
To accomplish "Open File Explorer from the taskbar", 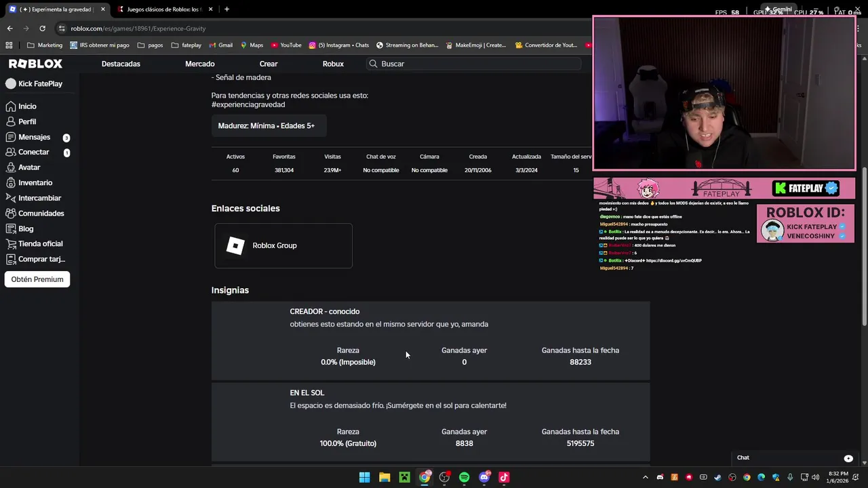I will (384, 477).
